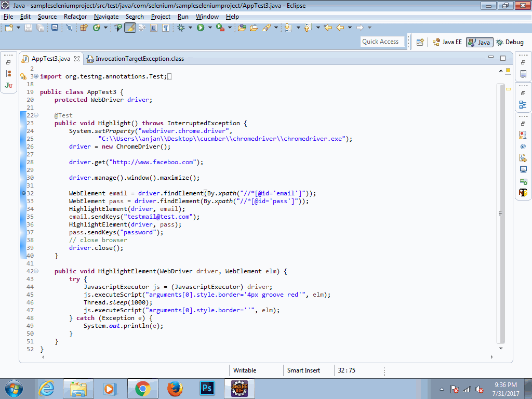Minimize the editor area

(491, 57)
